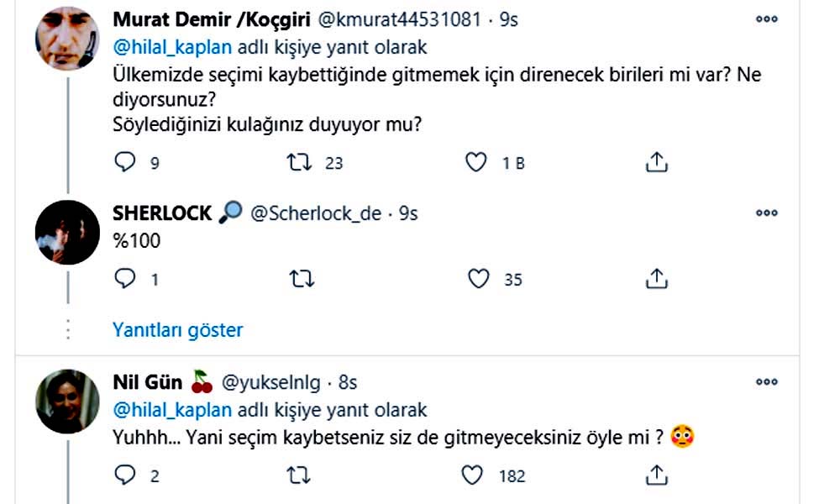Screen dimensions: 840x504
Task: Reply to Nil Gün's tweet
Action: [124, 476]
